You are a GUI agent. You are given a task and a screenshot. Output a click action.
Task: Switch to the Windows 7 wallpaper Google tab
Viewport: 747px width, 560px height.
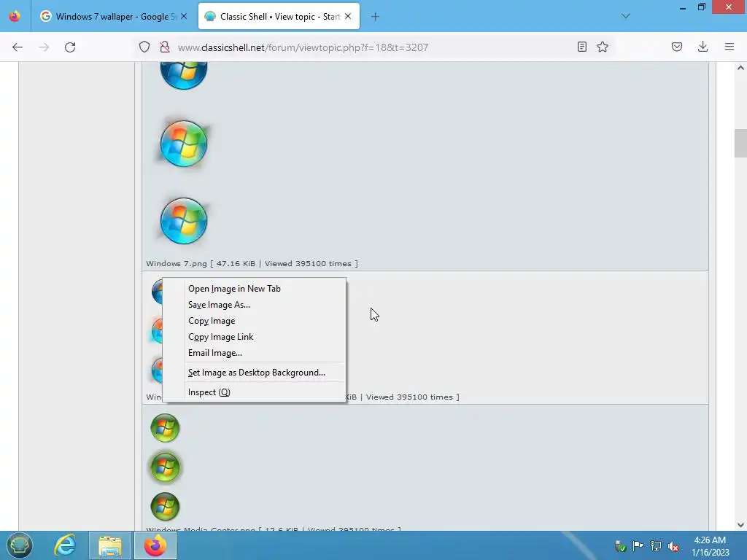(113, 16)
